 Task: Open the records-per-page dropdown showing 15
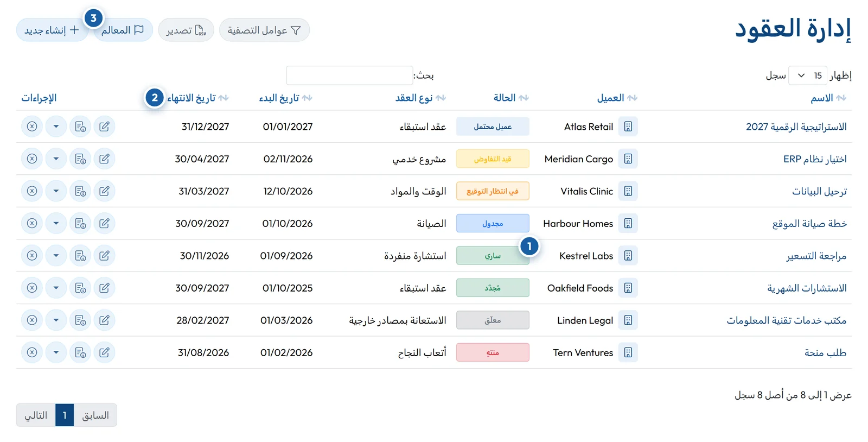808,75
